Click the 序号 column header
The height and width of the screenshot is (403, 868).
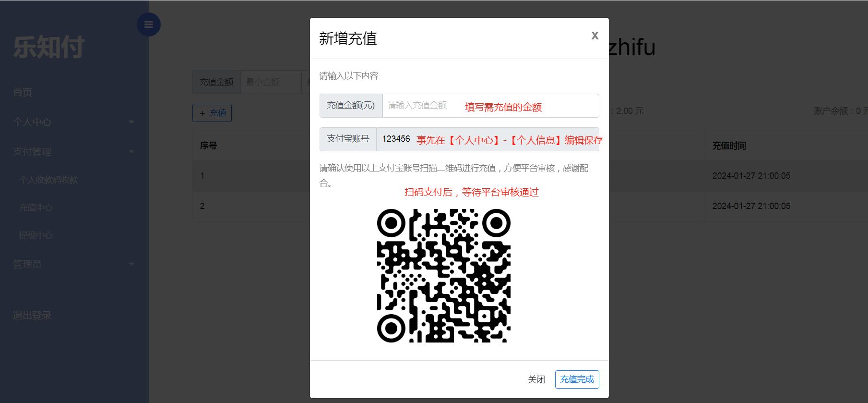(208, 146)
